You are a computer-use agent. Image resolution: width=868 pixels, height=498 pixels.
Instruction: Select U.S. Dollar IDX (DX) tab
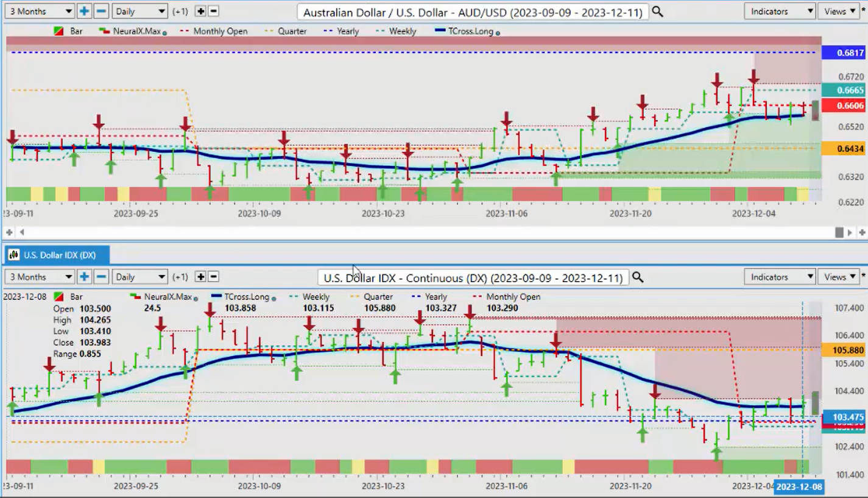pos(57,255)
